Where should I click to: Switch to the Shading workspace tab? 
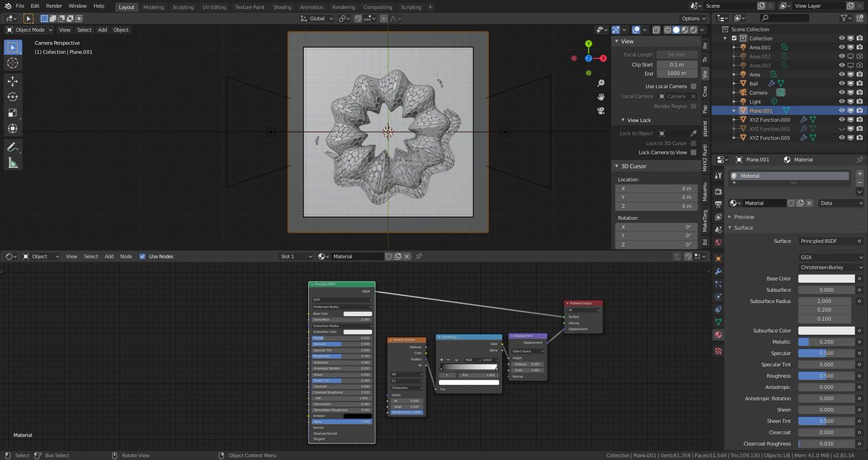click(x=282, y=7)
